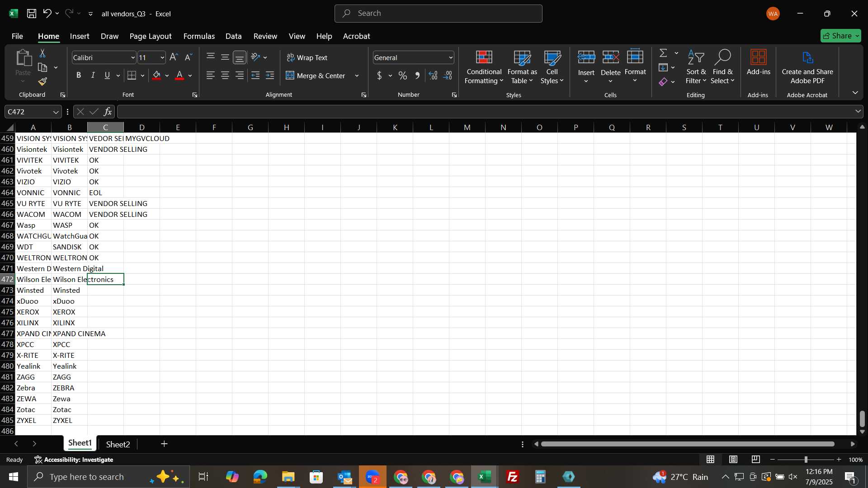This screenshot has width=868, height=488.
Task: Click the Paste clipboard icon
Action: [23, 59]
